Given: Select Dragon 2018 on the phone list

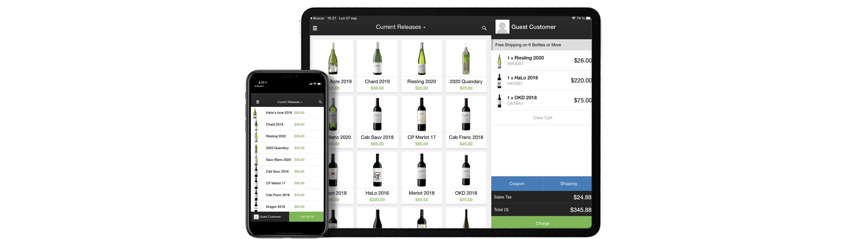Looking at the screenshot, I should point(287,206).
